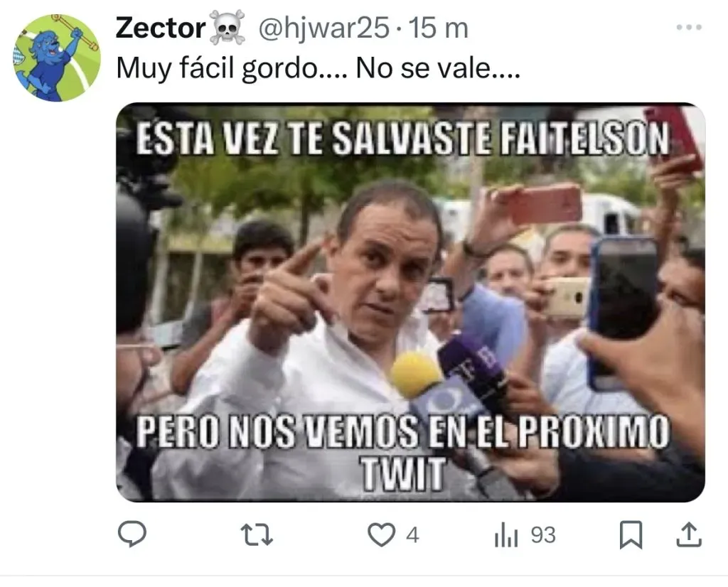
Task: Click the view count number 93
Action: (x=543, y=535)
